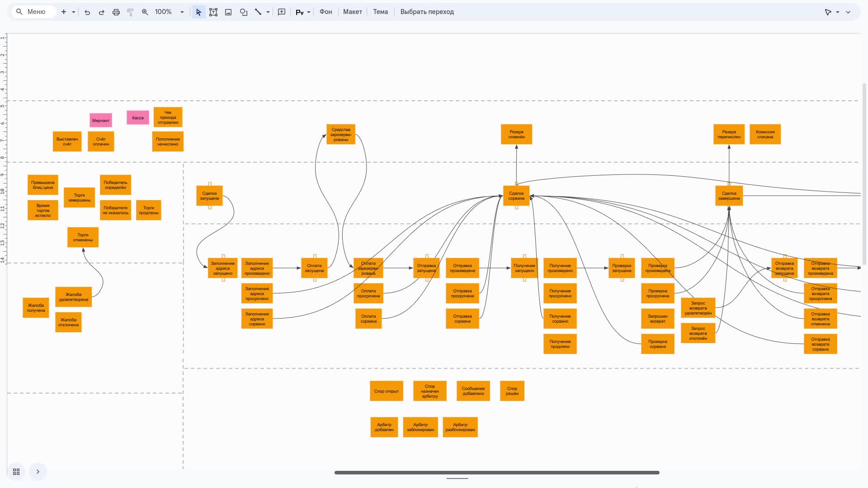This screenshot has width=868, height=488.
Task: Click the insert image icon
Action: coord(228,12)
